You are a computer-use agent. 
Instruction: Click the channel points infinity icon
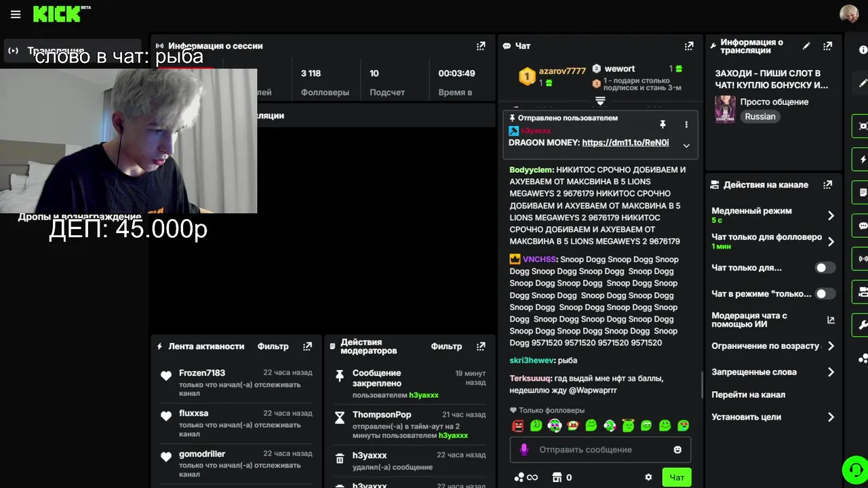(526, 477)
